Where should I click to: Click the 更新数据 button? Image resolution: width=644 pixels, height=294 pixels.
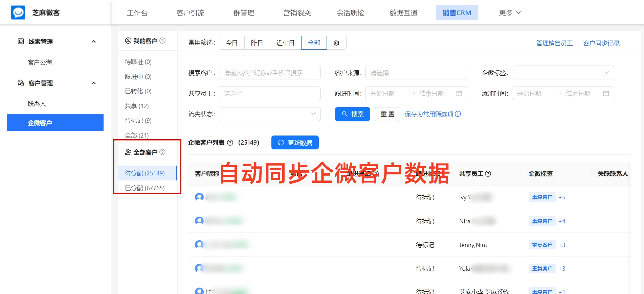295,143
